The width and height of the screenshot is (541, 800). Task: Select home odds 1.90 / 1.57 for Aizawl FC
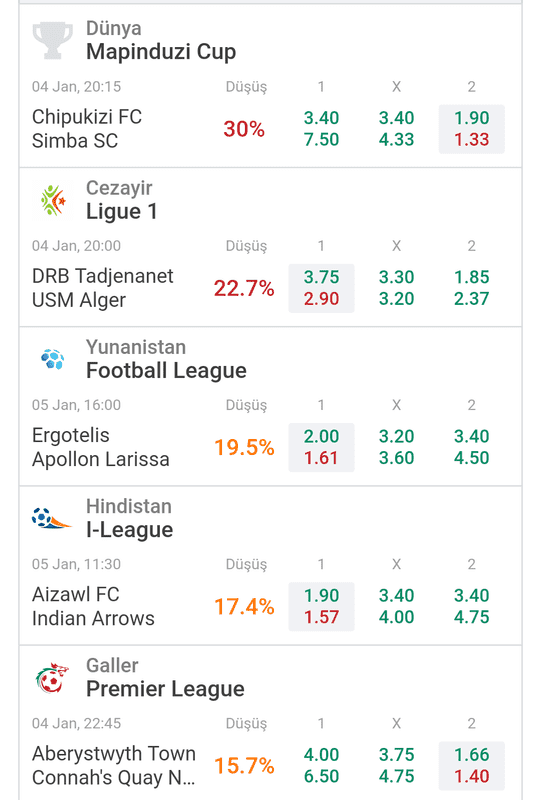[322, 607]
